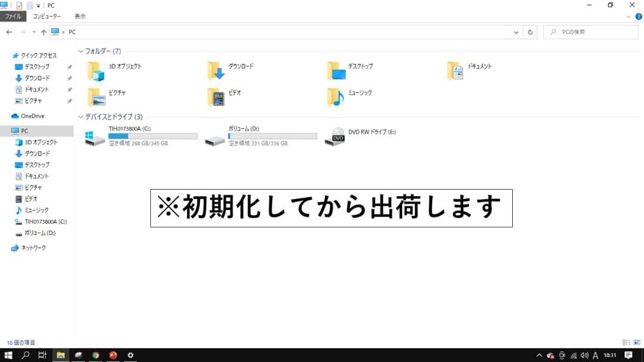This screenshot has height=362, width=644.
Task: Switch to the 表示 ribbon tab
Action: pos(79,16)
